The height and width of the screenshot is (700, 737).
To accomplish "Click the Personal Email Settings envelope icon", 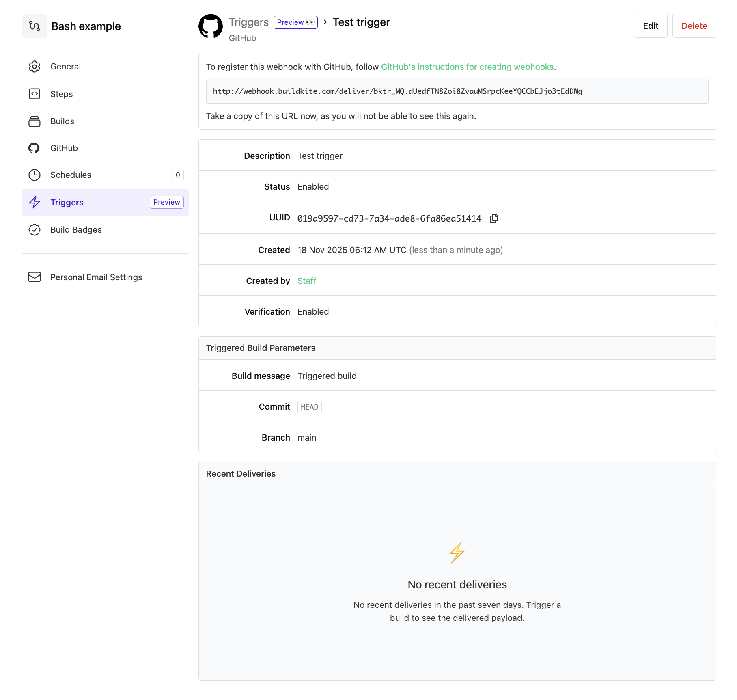I will click(x=34, y=277).
